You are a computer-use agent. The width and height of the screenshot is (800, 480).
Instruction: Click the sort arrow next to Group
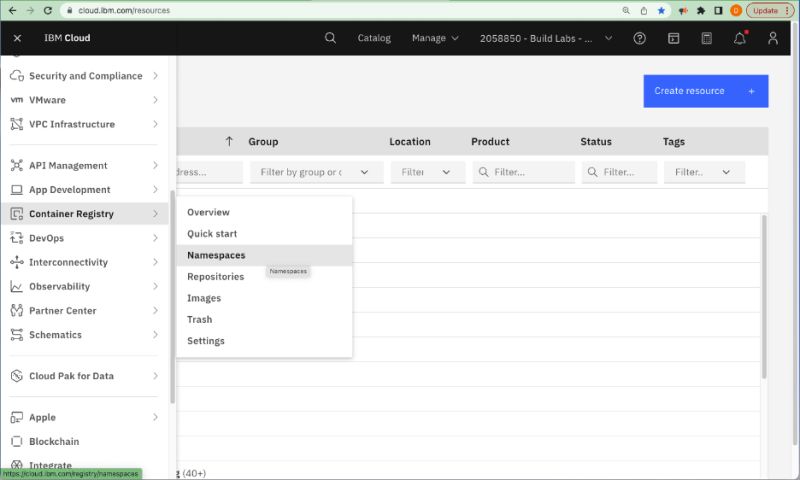[229, 141]
